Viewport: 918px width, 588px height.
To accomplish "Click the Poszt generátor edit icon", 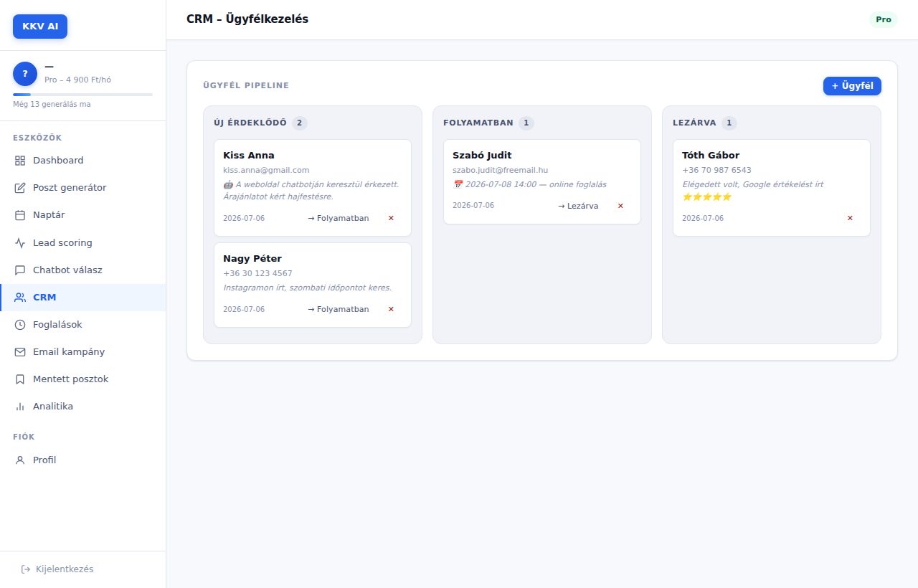I will pos(20,188).
